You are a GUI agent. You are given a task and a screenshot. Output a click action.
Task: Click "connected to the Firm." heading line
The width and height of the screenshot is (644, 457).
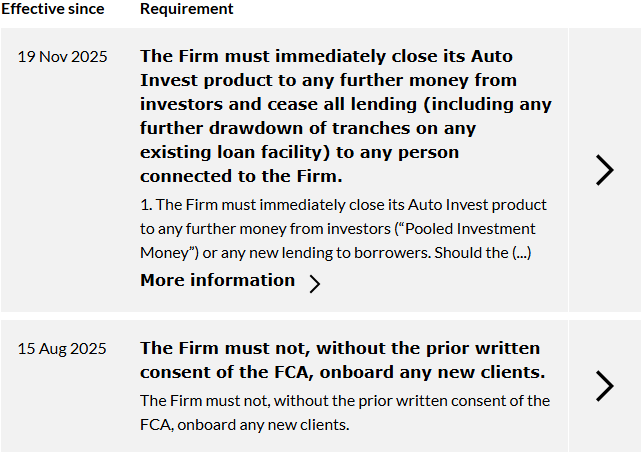click(241, 176)
